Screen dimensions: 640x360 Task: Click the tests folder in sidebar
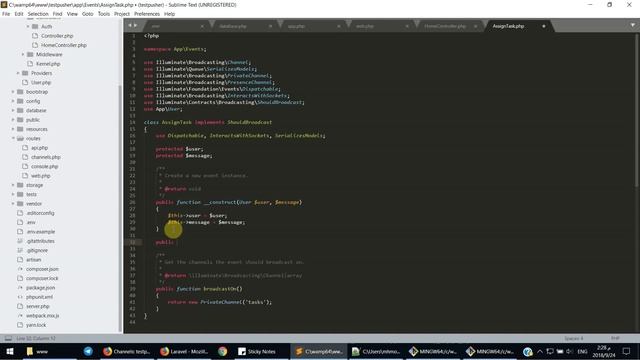31,195
